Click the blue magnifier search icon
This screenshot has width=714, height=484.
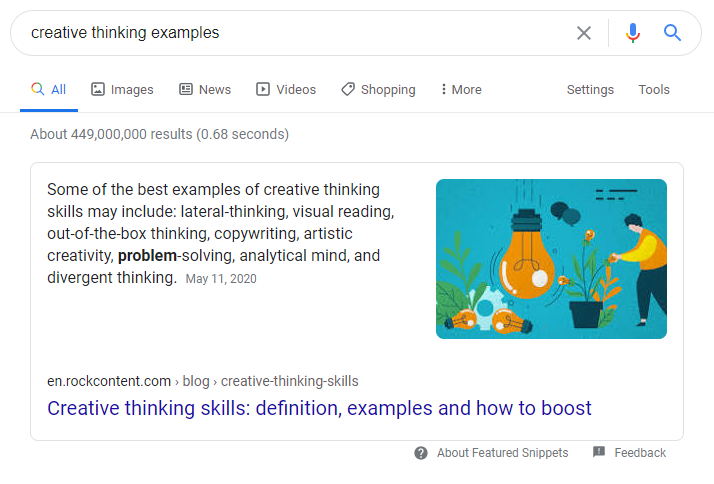coord(673,33)
